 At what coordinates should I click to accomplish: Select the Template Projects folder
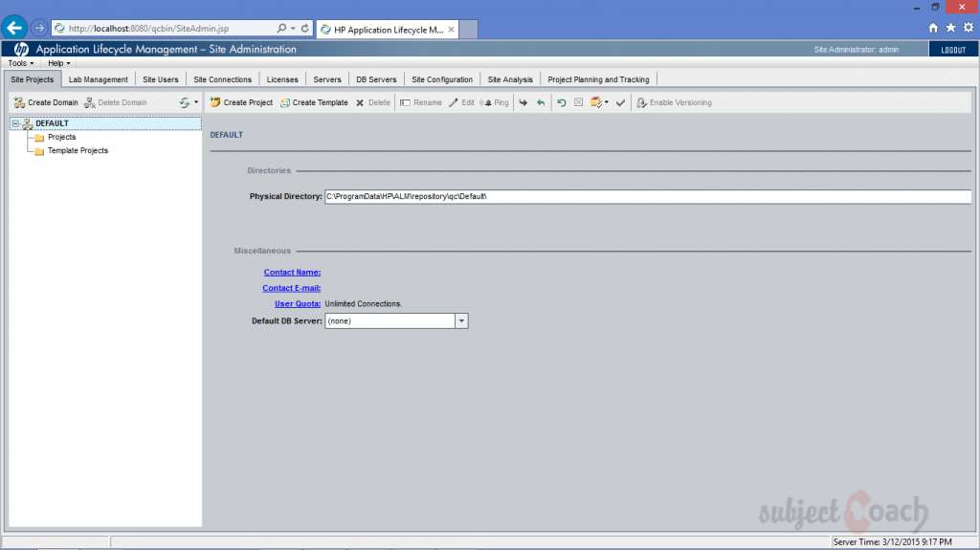pos(78,150)
